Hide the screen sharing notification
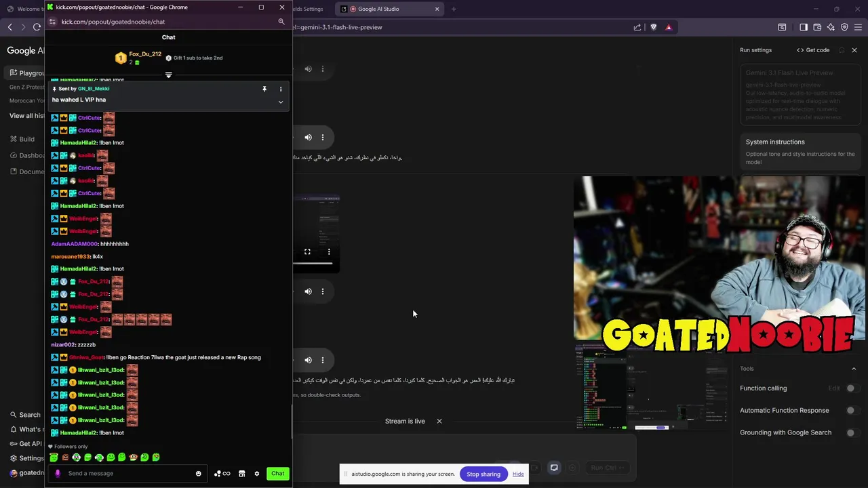 518,474
